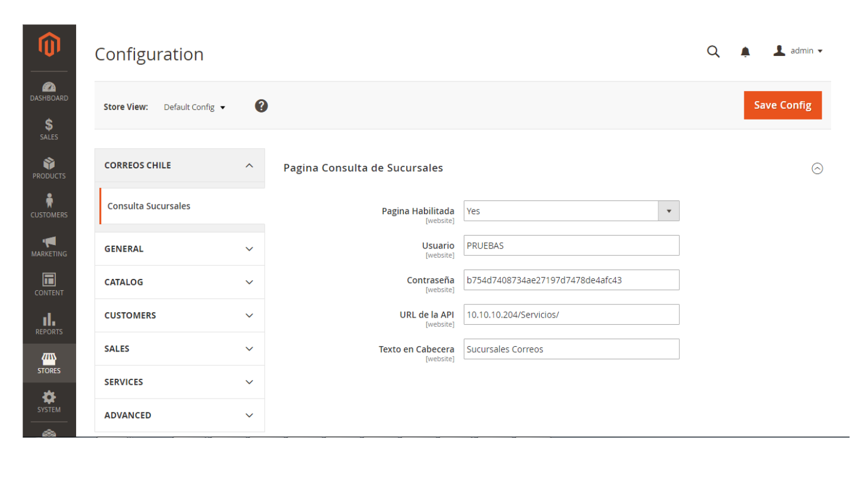This screenshot has width=868, height=483.
Task: Click into the Texto en Cabecera field
Action: (x=571, y=349)
